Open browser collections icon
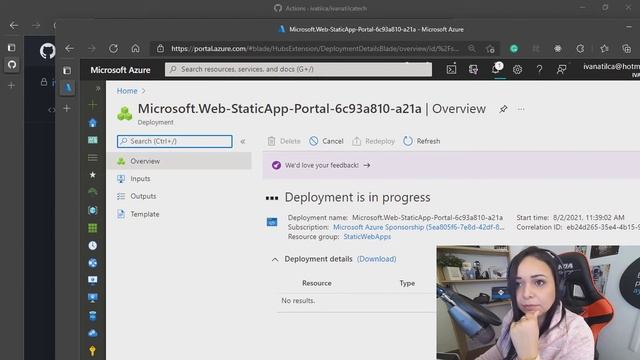The height and width of the screenshot is (360, 640). point(627,49)
